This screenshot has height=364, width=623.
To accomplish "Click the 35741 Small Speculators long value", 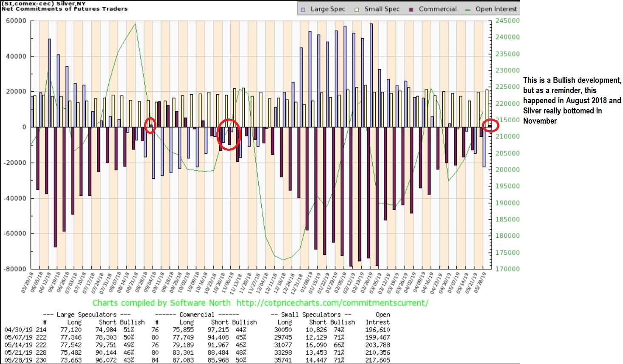I will point(283,360).
